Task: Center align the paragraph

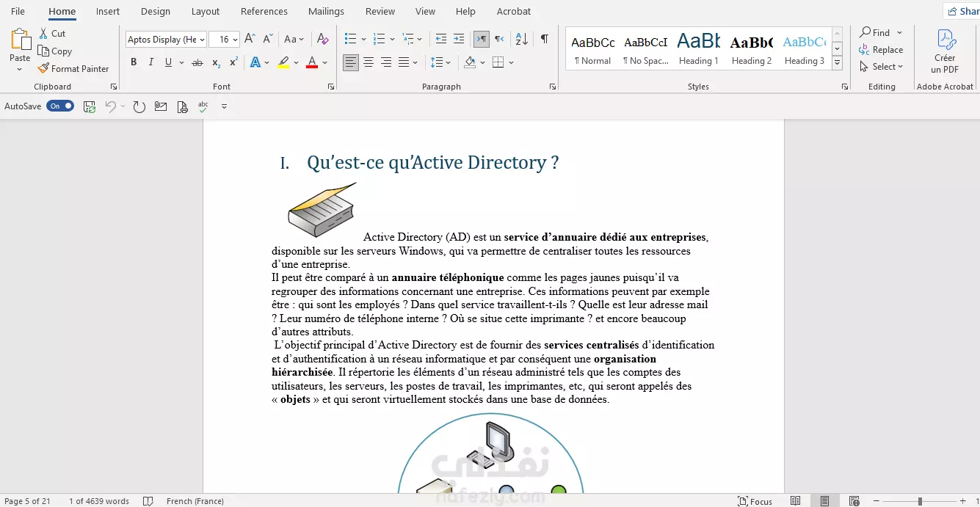Action: [369, 62]
